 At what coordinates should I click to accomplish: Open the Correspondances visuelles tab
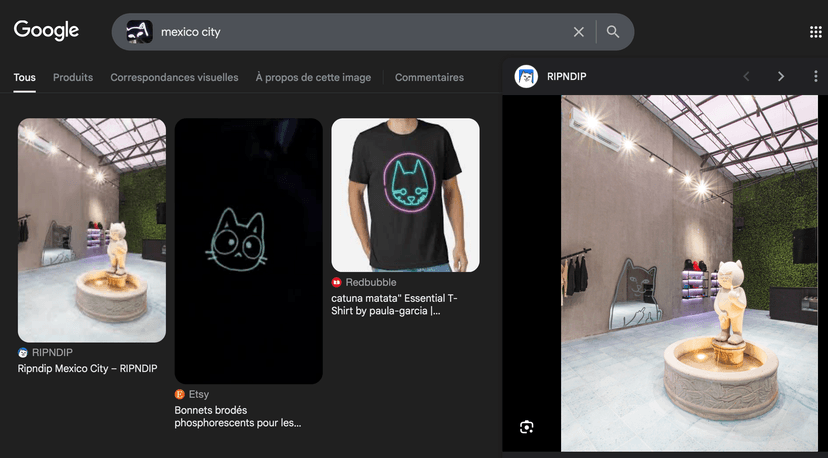tap(174, 77)
